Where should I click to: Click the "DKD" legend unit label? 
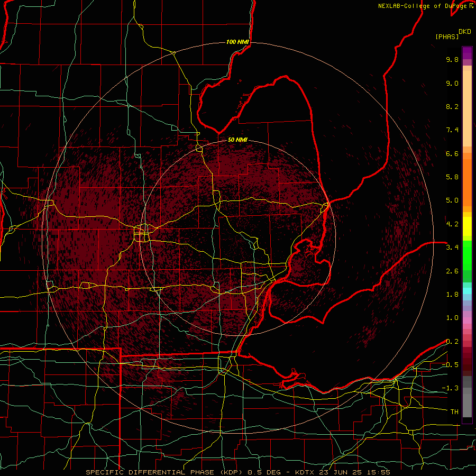pyautogui.click(x=465, y=32)
